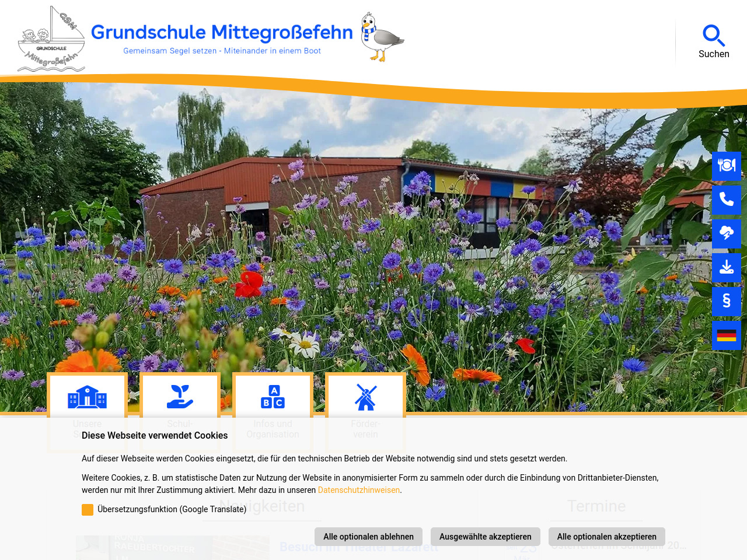
Task: Select the German flag language icon
Action: coord(726,335)
